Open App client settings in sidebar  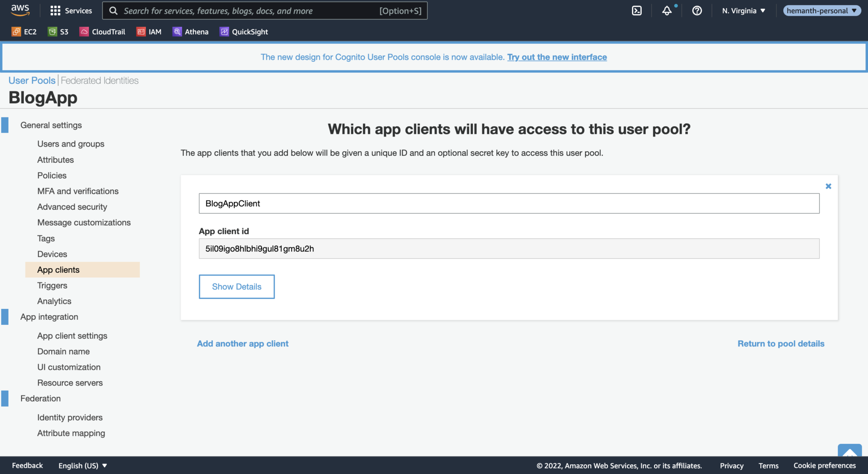72,336
